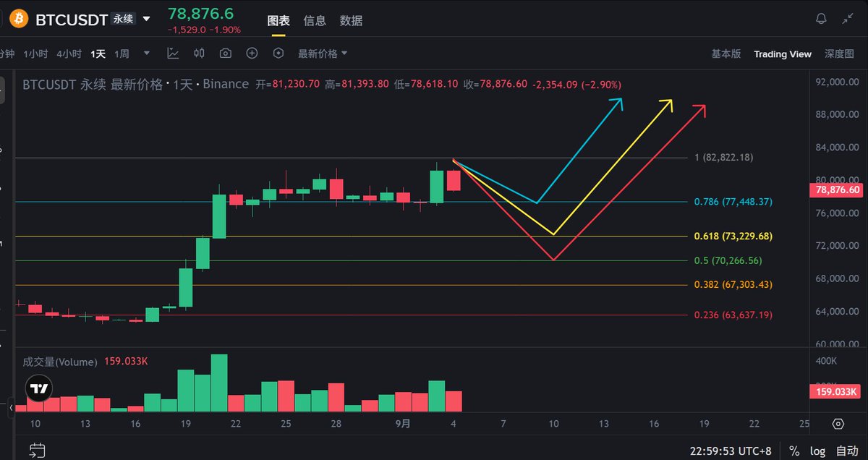Select the Trading View chart mode
868x460 pixels.
(783, 54)
